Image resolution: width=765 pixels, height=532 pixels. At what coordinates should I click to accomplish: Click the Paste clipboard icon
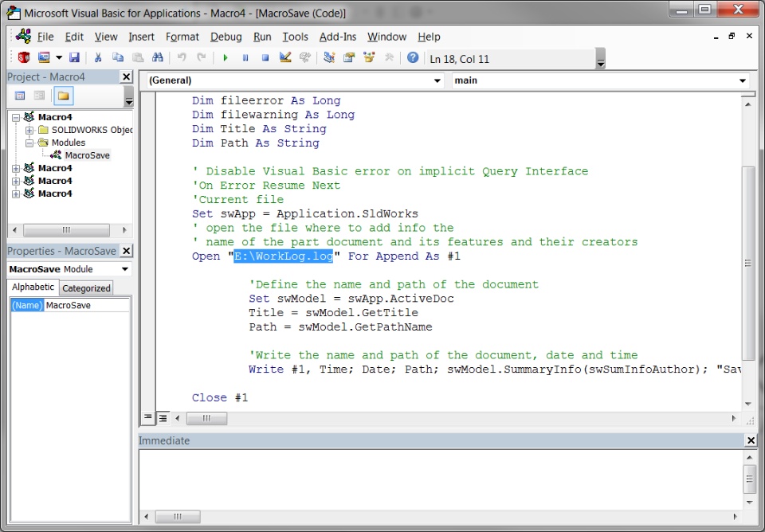[138, 57]
